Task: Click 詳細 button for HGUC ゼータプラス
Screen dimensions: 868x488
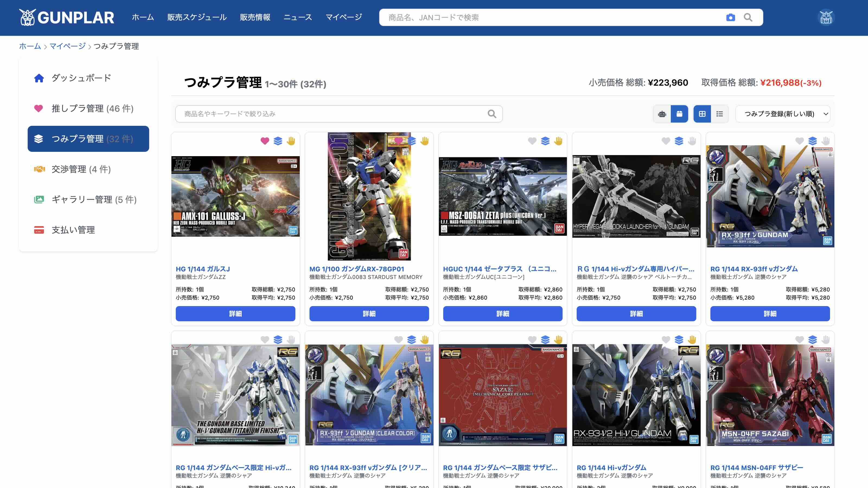Action: point(503,314)
